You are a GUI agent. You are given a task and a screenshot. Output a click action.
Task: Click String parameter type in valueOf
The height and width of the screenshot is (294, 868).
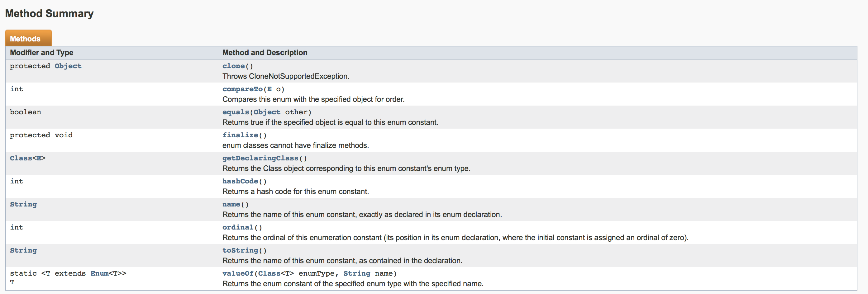coord(357,273)
